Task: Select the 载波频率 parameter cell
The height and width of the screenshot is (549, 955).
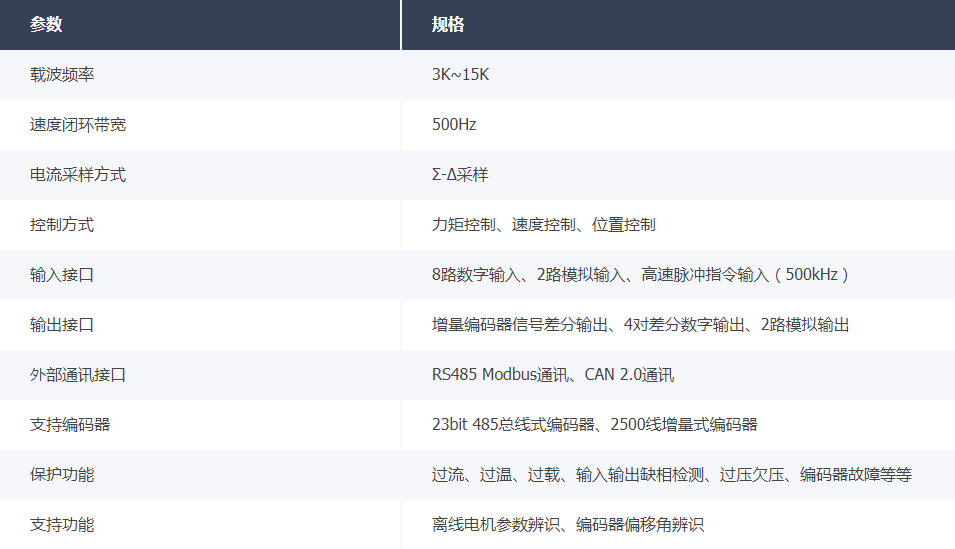Action: click(x=200, y=75)
